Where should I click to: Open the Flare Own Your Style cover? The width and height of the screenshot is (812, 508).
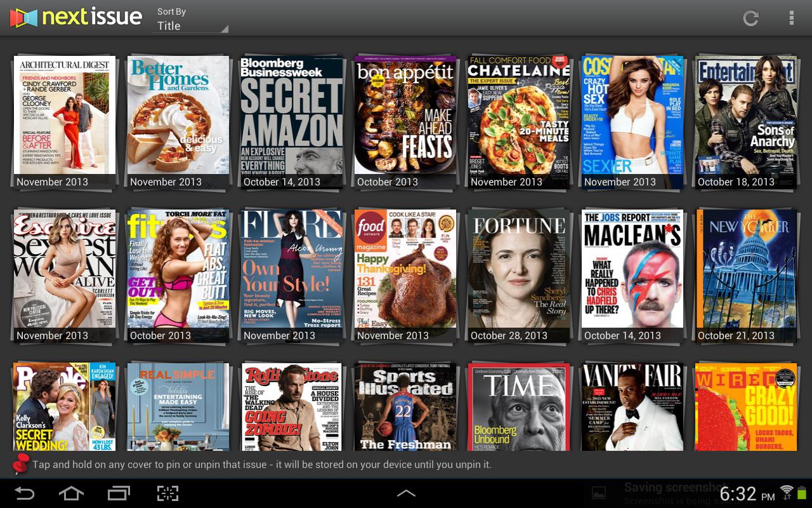[292, 276]
